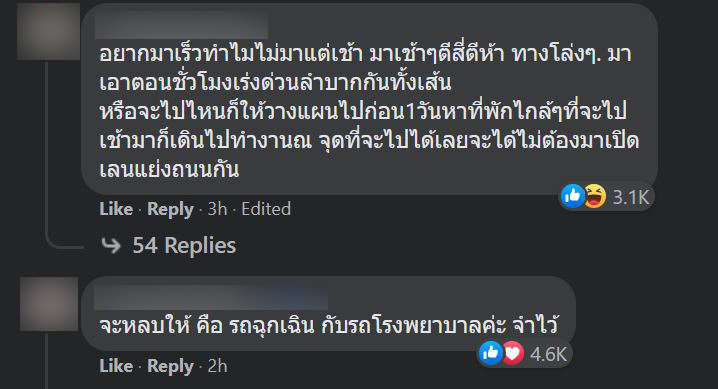Image resolution: width=718 pixels, height=389 pixels.
Task: Open the first commenter's blurred name link
Action: pyautogui.click(x=181, y=26)
